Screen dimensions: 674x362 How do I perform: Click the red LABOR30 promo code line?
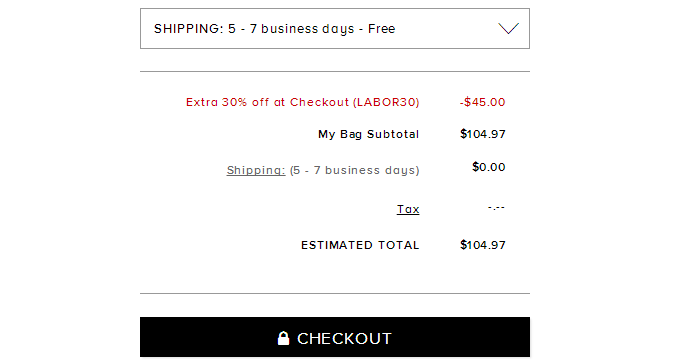tap(303, 102)
